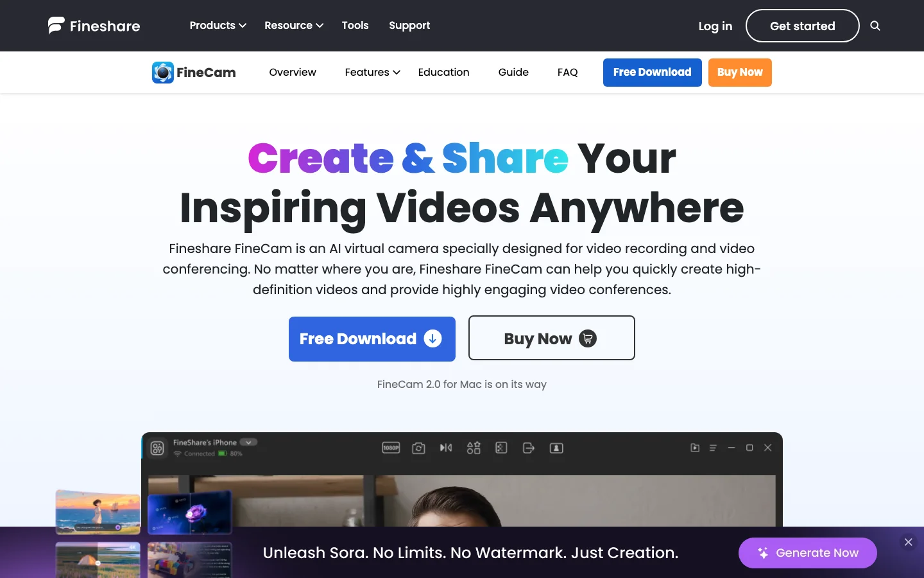Click the Fineshare logo in the header

pyautogui.click(x=94, y=26)
